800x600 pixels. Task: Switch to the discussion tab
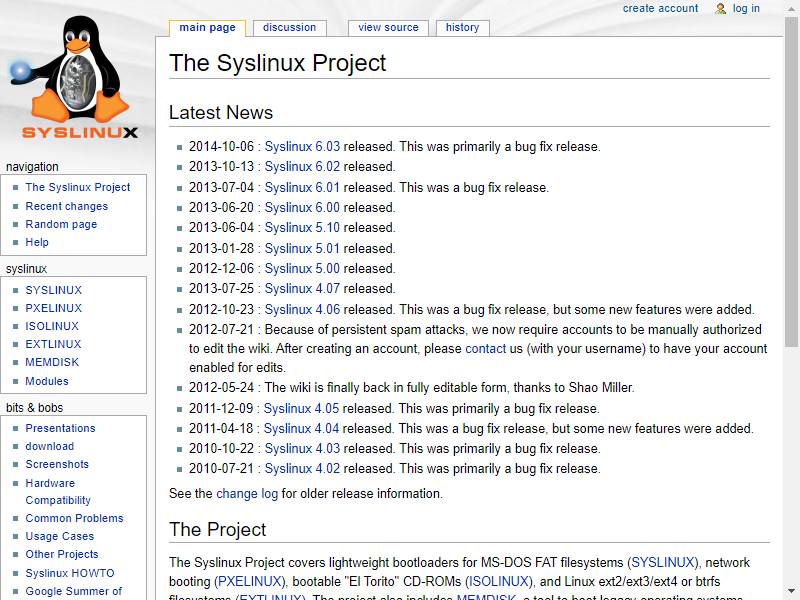point(289,28)
